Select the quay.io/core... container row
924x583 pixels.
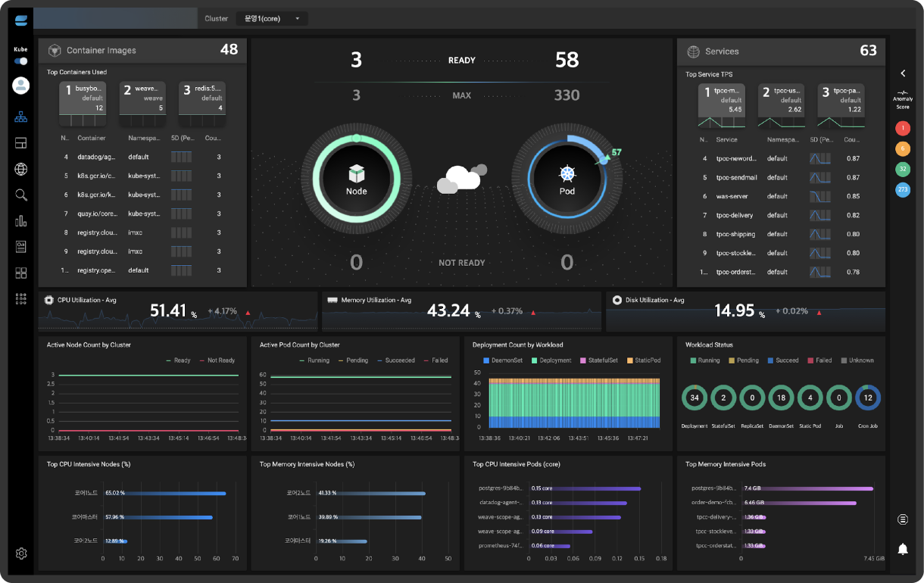tap(142, 214)
